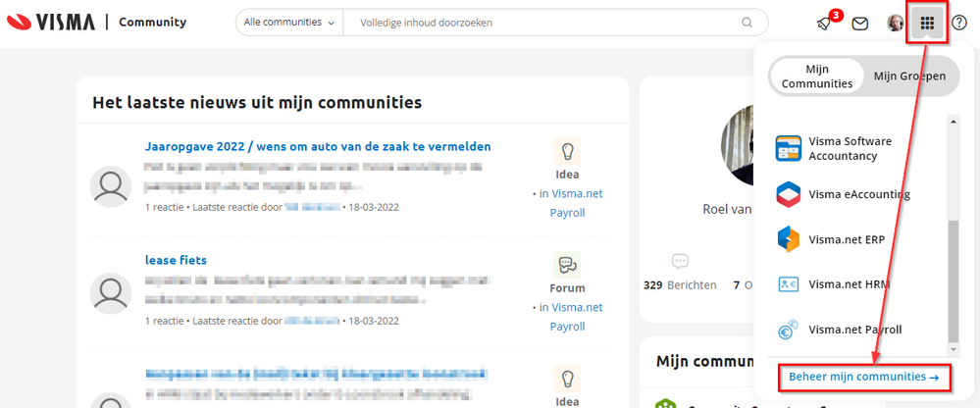Select Visma.net HRM community name
Screen dimensions: 980x408
coord(849,284)
